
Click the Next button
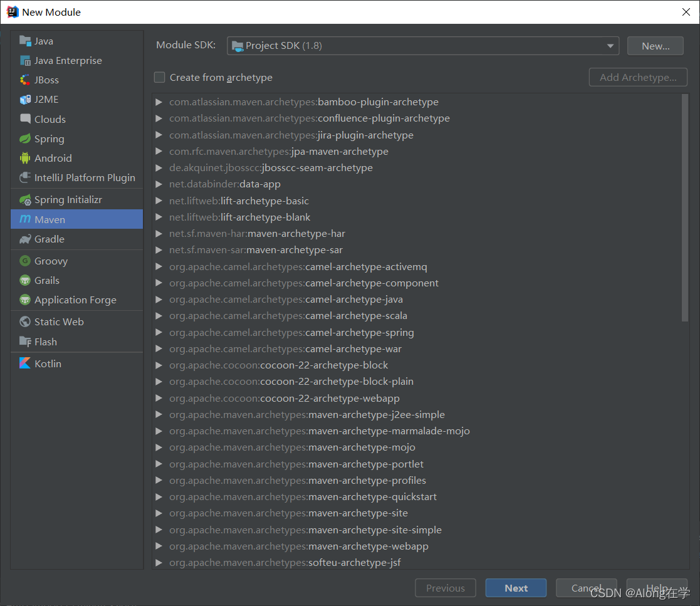[516, 588]
